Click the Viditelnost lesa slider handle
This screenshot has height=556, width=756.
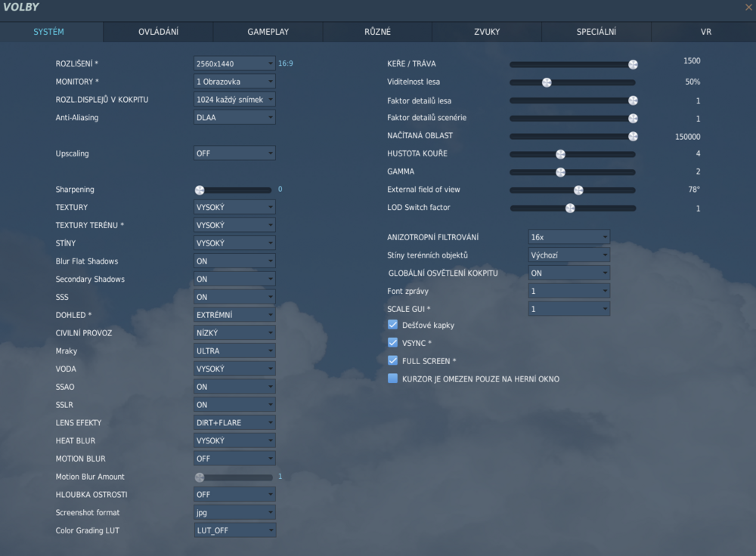pyautogui.click(x=547, y=82)
